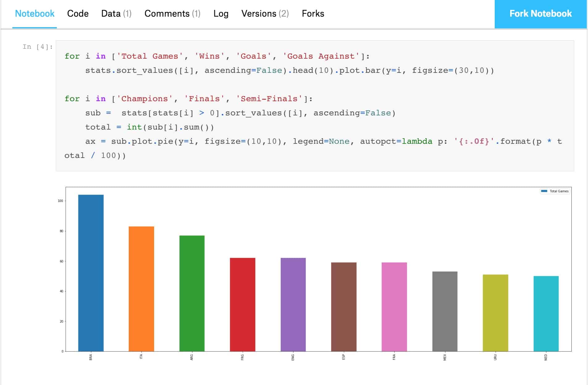Click the Fork Notebook button
This screenshot has height=385, width=588.
coord(540,14)
